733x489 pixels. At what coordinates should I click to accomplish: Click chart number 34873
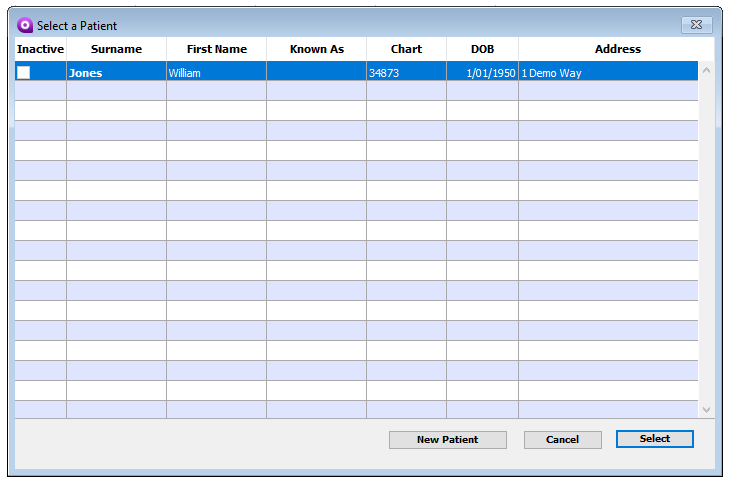click(x=384, y=73)
